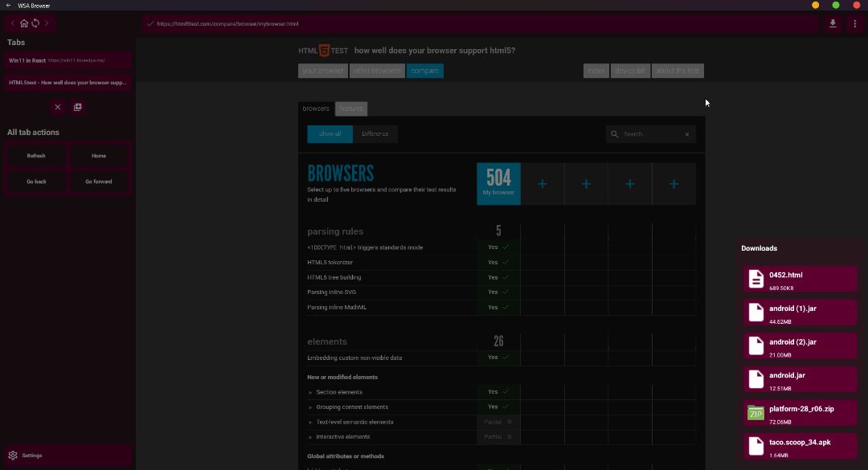Viewport: 868px width, 470px height.
Task: Click the last plus slot in the browsers row
Action: click(674, 184)
